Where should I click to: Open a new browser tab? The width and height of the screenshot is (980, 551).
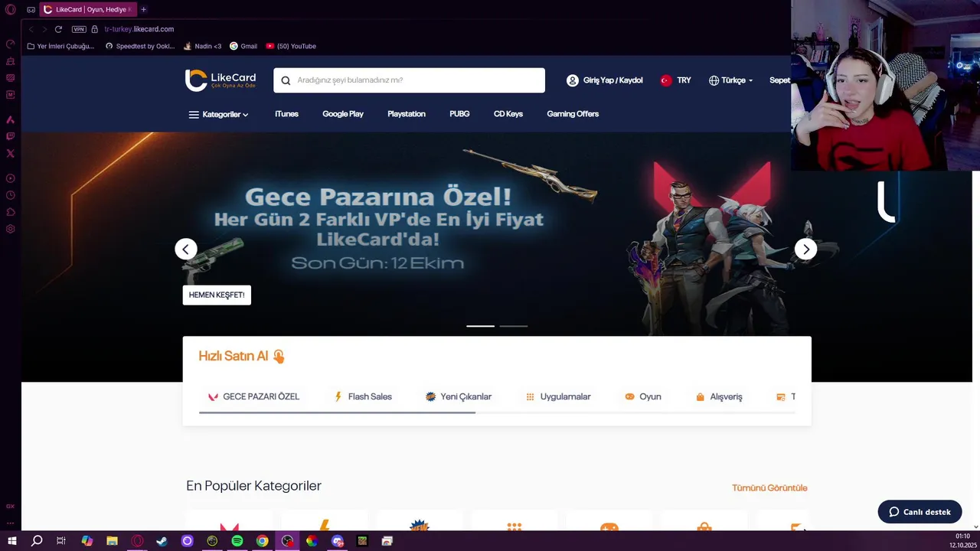coord(143,9)
